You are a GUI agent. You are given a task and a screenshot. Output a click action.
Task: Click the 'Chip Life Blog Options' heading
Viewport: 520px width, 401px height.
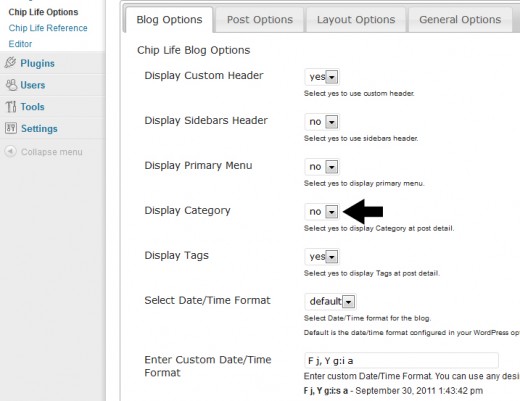[x=194, y=50]
